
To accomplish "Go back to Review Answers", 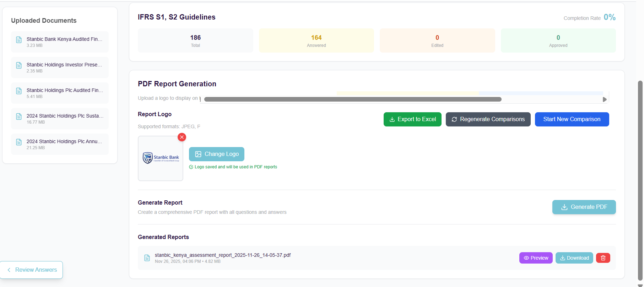I will (32, 270).
